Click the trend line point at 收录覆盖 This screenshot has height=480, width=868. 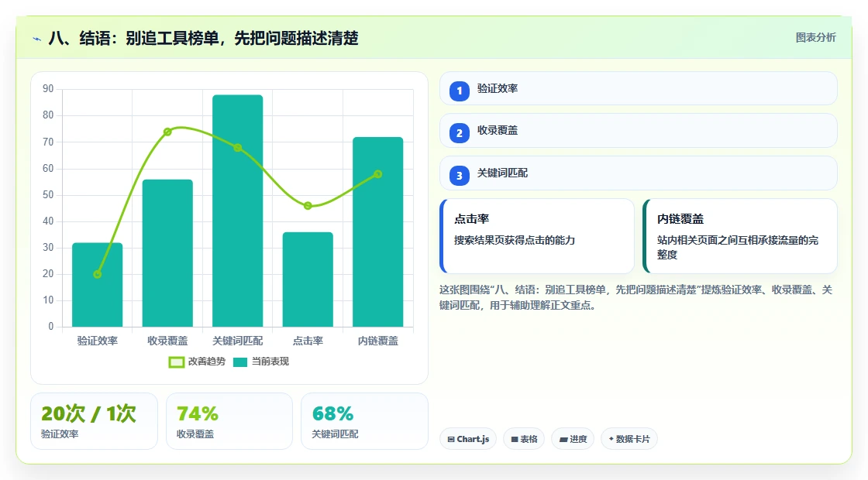167,132
